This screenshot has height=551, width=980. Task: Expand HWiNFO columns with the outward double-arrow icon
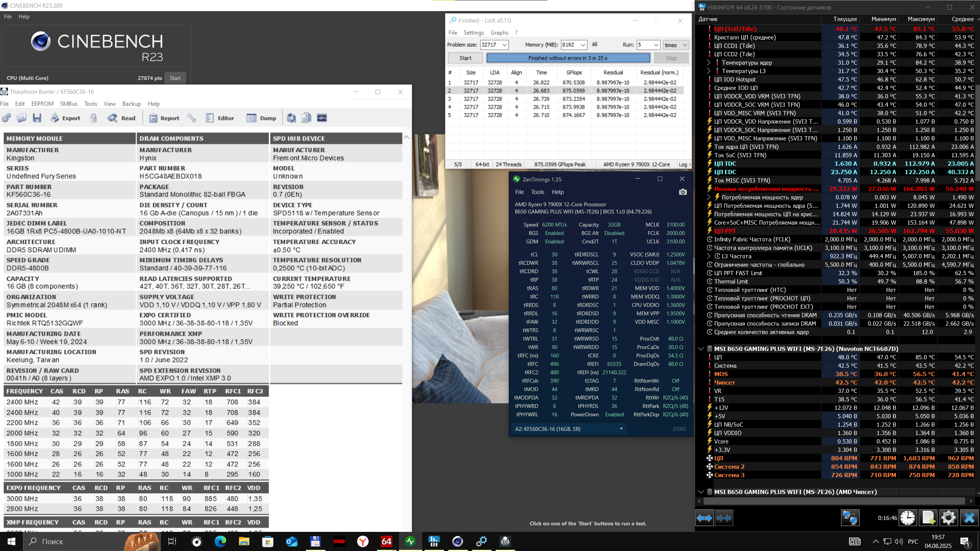pyautogui.click(x=704, y=518)
